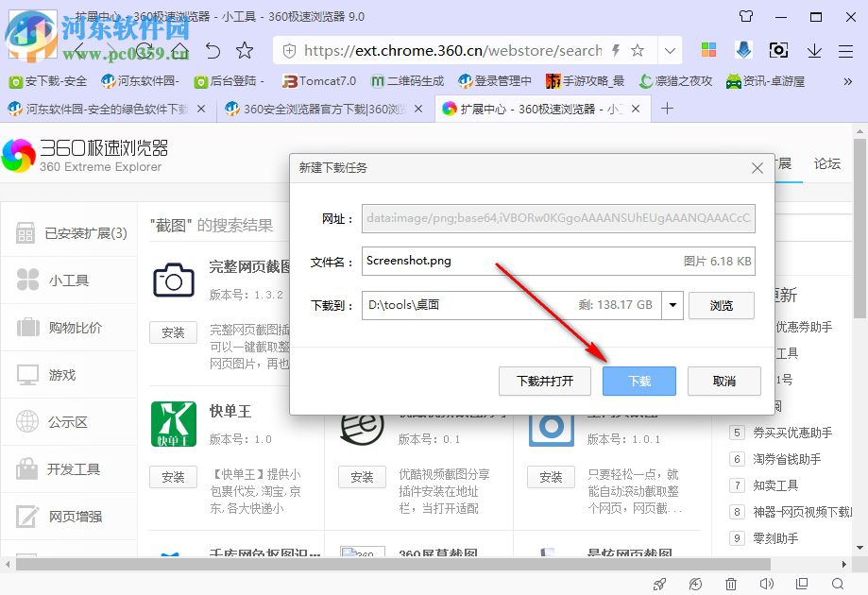This screenshot has width=868, height=595.
Task: Open the split-screen icon in status bar
Action: (x=800, y=586)
